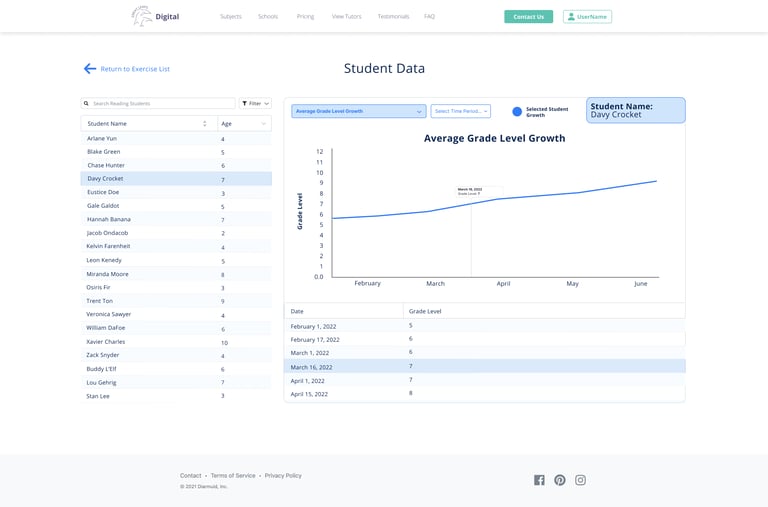Sort by Student Name column arrows
The height and width of the screenshot is (507, 768).
click(205, 123)
